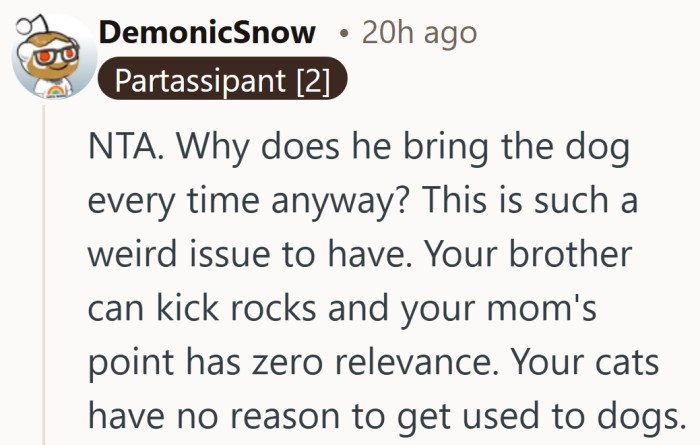Viewport: 700px width, 445px height.
Task: Click the glasses on the avatar image
Action: 50,50
